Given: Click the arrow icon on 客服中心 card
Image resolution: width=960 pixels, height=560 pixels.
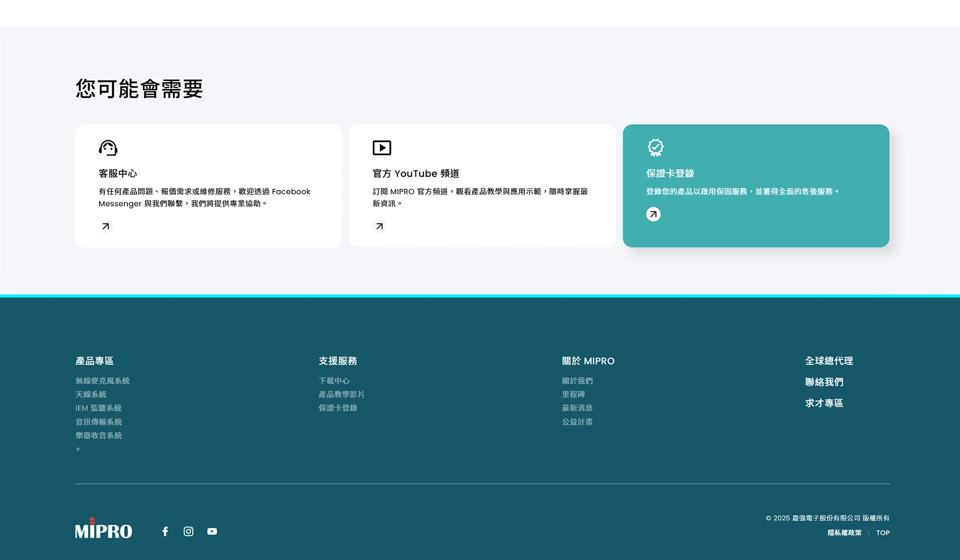Looking at the screenshot, I should (106, 226).
